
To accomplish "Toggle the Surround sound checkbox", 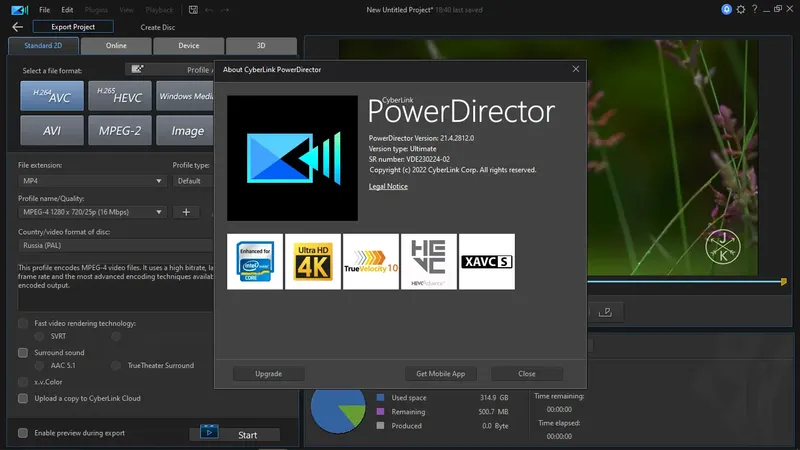I will 23,353.
